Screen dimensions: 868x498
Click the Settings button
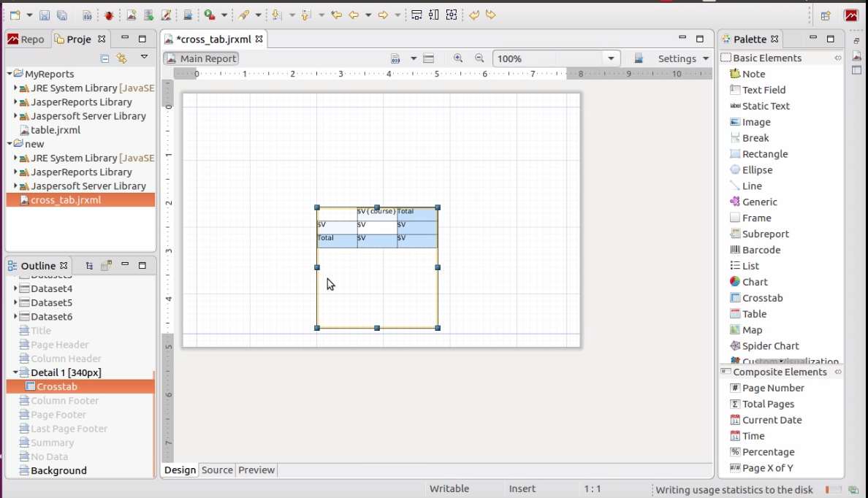(677, 58)
